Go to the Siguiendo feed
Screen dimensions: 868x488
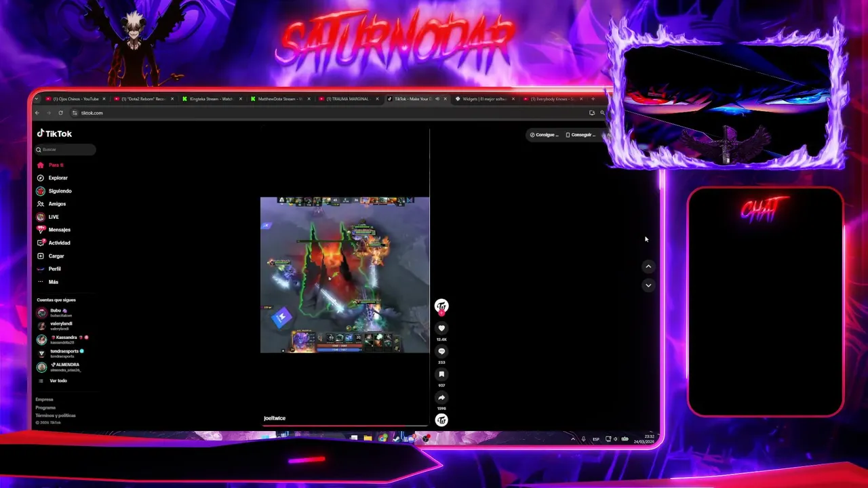[x=54, y=191]
